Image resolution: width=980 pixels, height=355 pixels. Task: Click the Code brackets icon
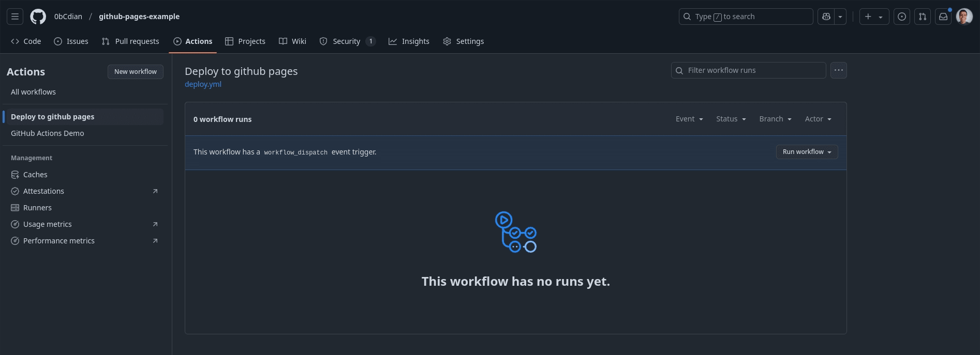15,41
